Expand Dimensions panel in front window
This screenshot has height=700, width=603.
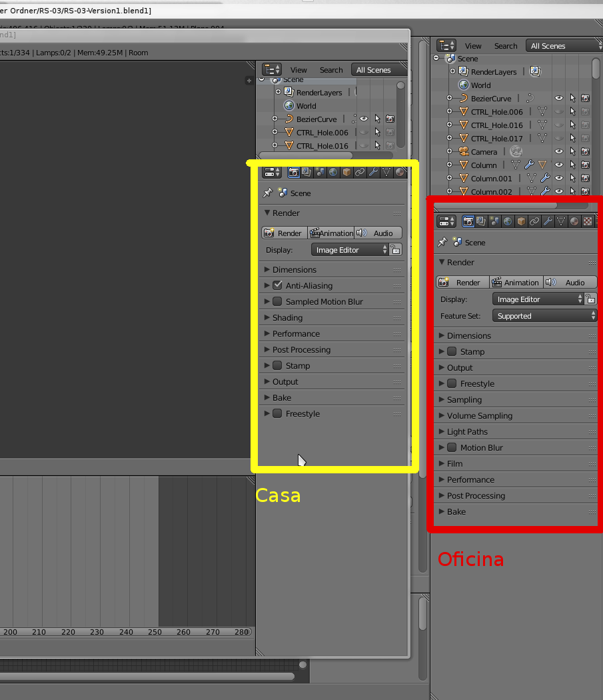332,269
